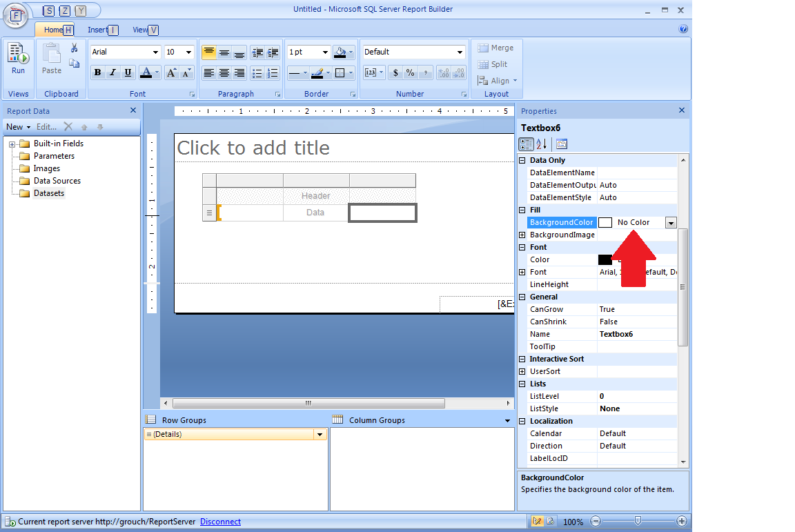Open the Report Builder Office button menu
The height and width of the screenshot is (532, 795).
click(x=16, y=14)
